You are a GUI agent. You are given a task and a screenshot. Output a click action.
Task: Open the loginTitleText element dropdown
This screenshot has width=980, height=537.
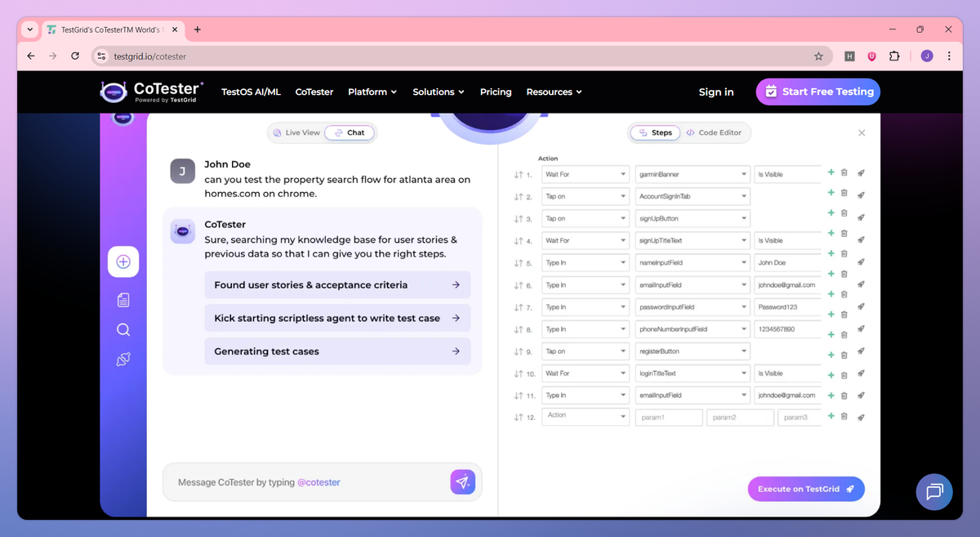coord(693,374)
